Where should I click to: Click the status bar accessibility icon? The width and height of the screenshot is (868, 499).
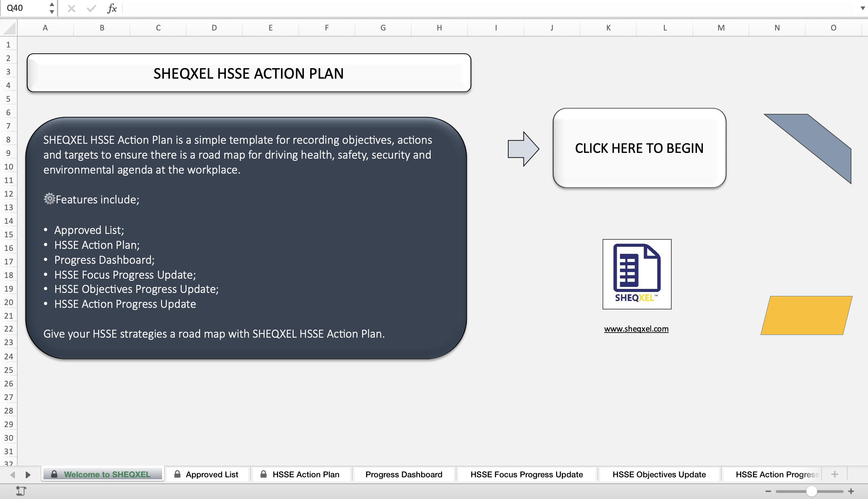click(x=21, y=491)
